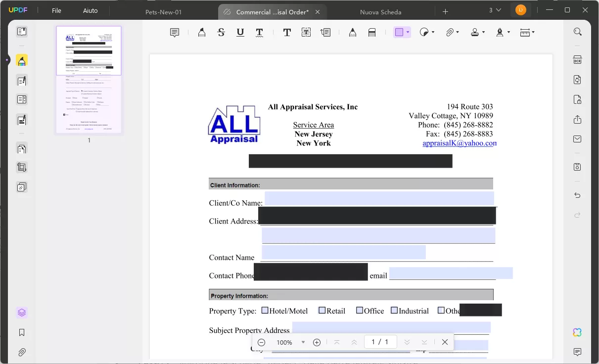Pick the eraser tool
The image size is (599, 364).
372,33
